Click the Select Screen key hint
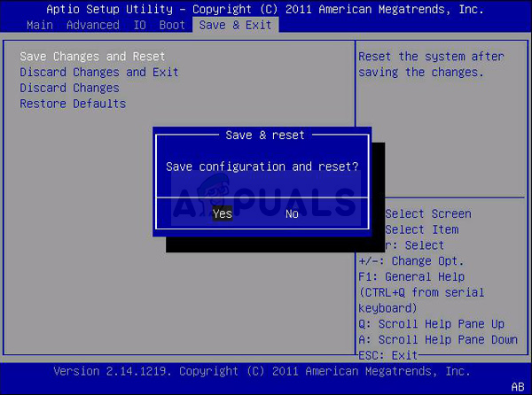 [428, 213]
